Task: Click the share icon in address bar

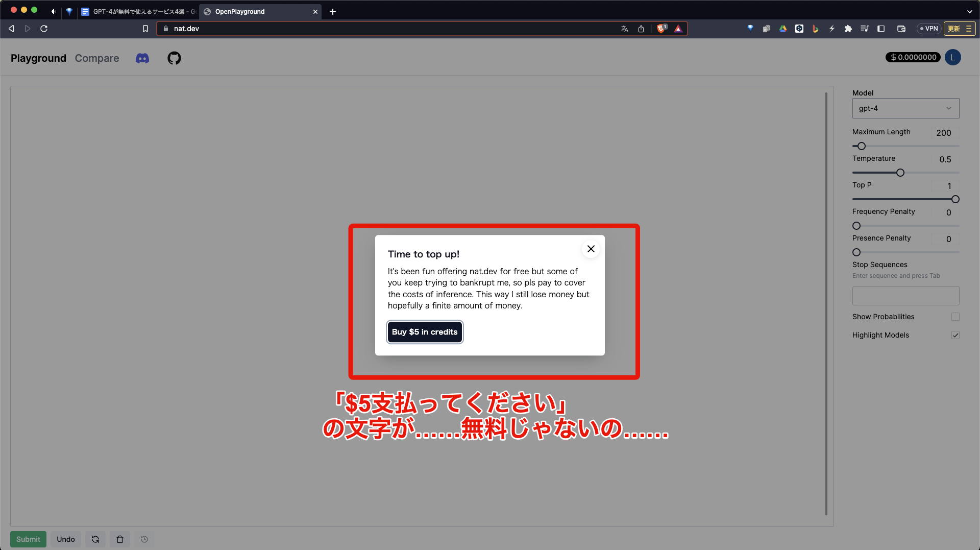Action: pos(641,29)
